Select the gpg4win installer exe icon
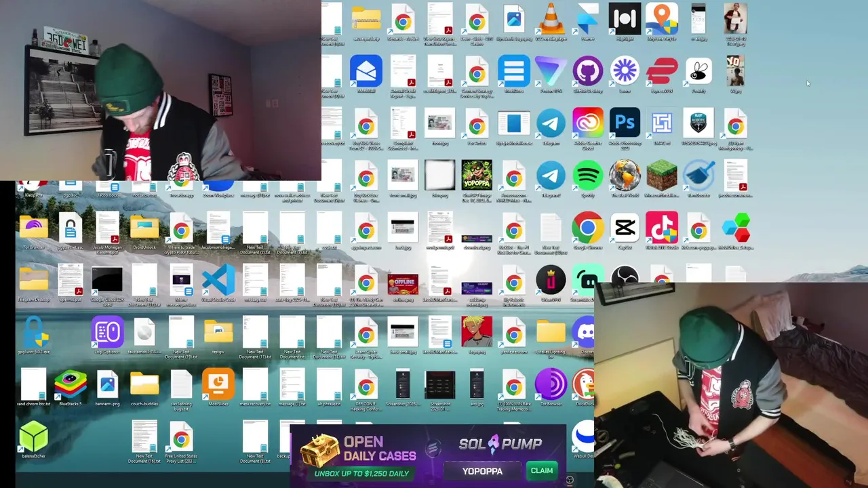Image resolution: width=868 pixels, height=488 pixels. [x=34, y=332]
